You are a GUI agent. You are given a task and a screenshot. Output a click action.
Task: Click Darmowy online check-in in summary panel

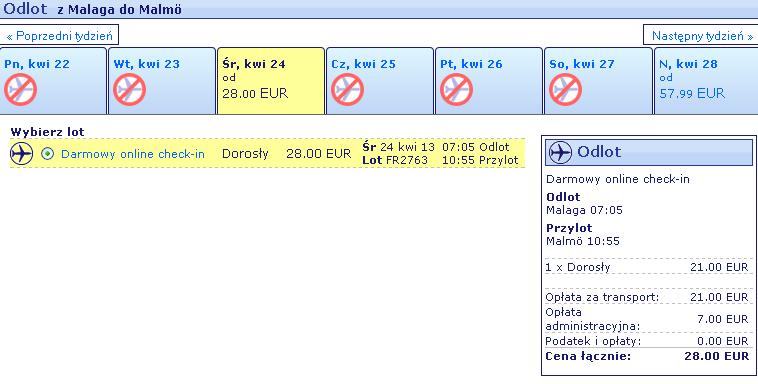618,179
